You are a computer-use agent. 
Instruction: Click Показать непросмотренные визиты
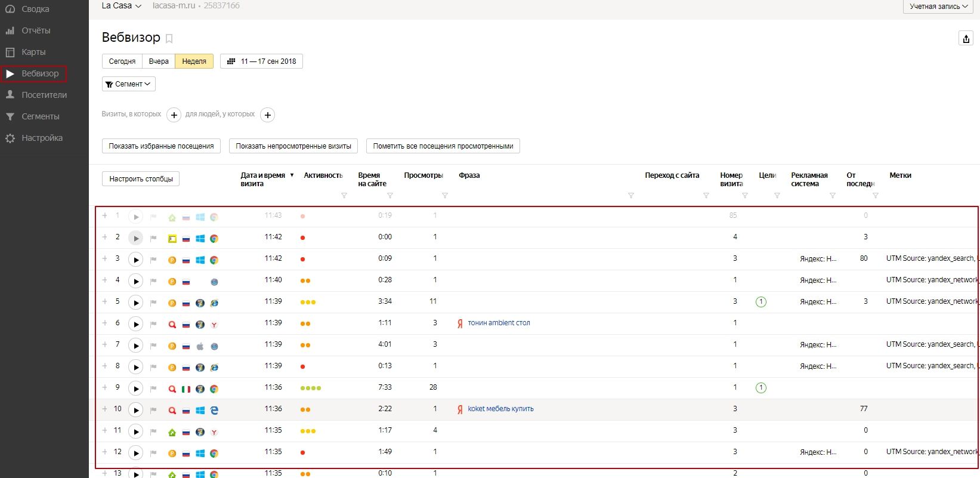coord(293,146)
